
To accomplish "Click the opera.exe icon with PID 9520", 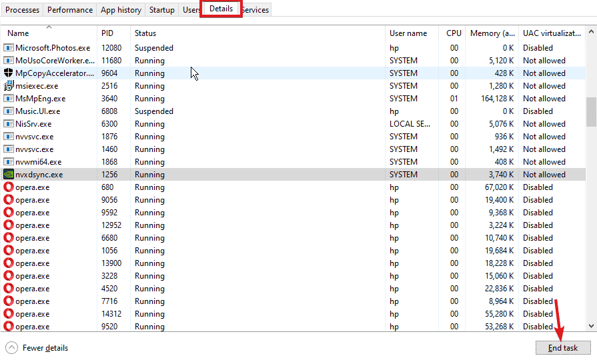I will [x=9, y=326].
